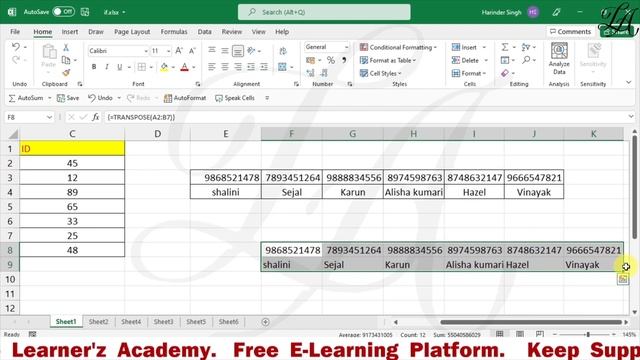Click Delete cells button
640x360 pixels.
pyautogui.click(x=465, y=60)
